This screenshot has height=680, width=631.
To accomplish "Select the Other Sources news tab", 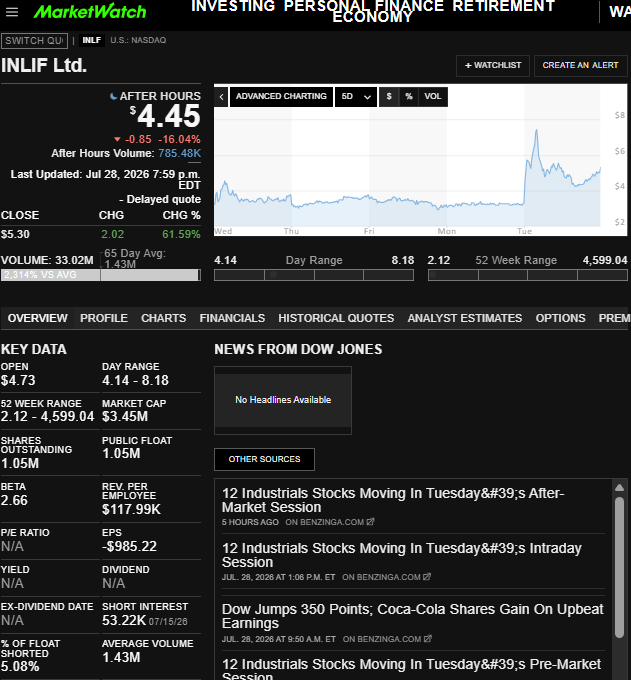I will pyautogui.click(x=265, y=459).
